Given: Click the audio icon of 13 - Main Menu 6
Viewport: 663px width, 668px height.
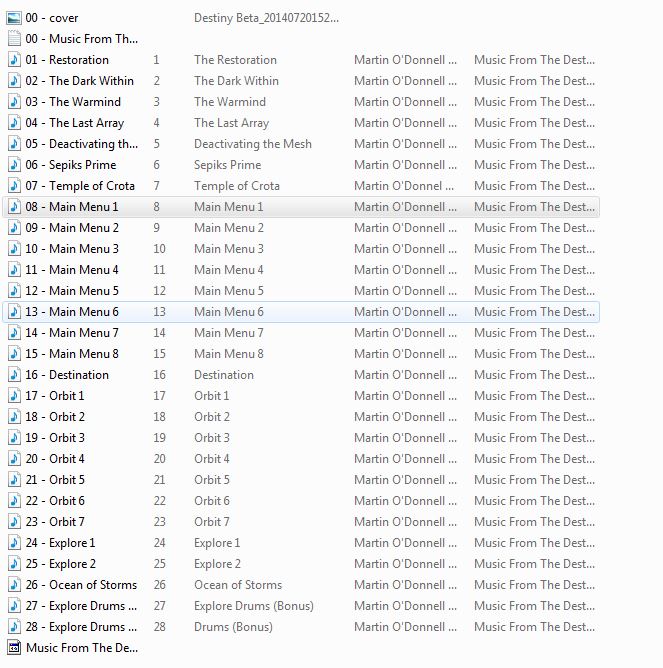Looking at the screenshot, I should (14, 312).
